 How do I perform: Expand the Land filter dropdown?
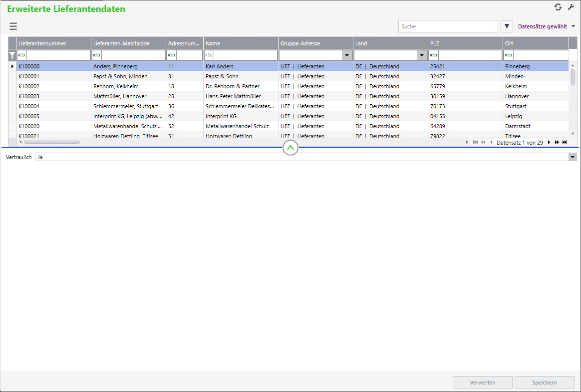coord(421,55)
